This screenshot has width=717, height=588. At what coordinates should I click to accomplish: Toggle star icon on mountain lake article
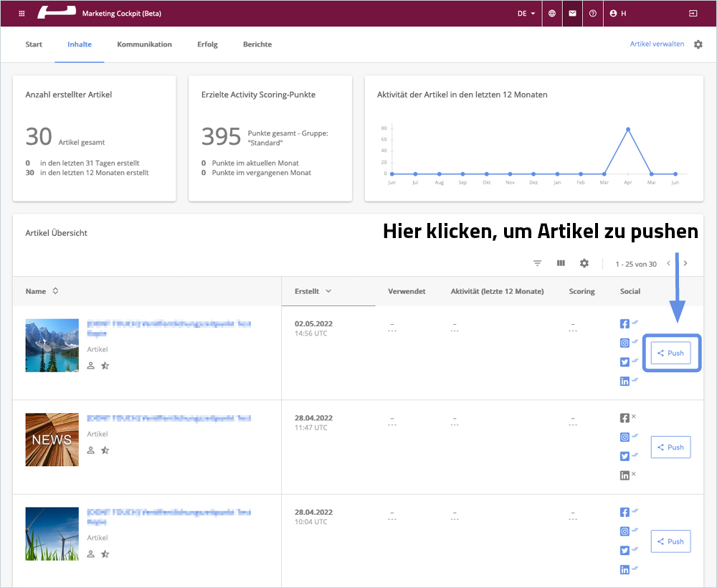tap(105, 365)
